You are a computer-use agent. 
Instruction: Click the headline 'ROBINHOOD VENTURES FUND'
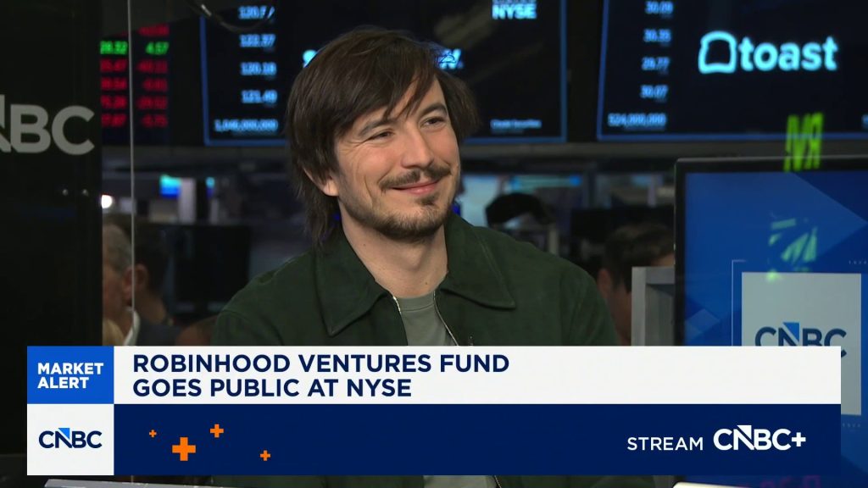pos(321,363)
